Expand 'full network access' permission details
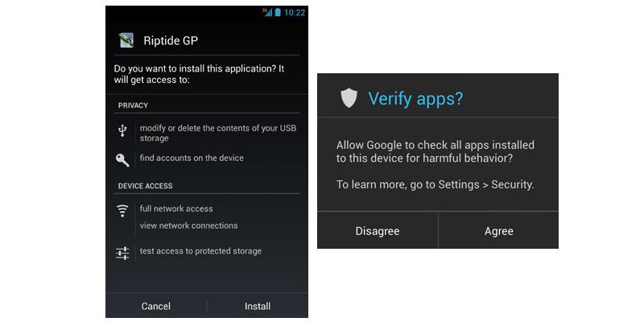This screenshot has width=644, height=322. (x=176, y=208)
